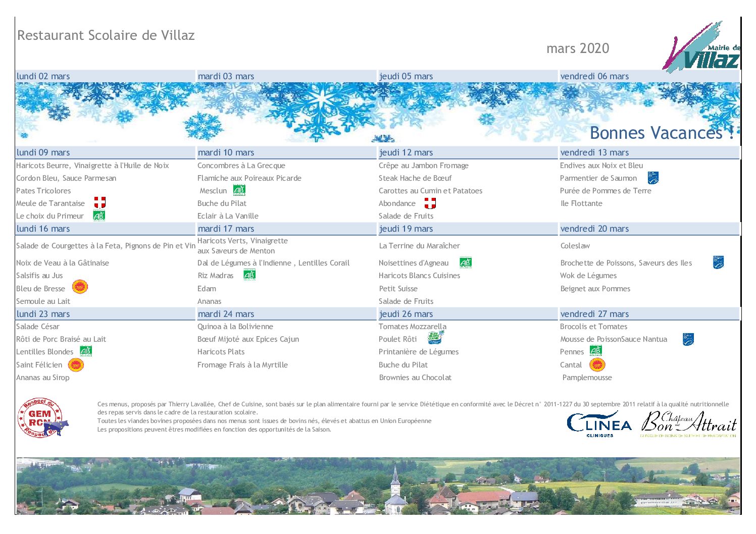Click the AB organic label beside Pennes
Image resolution: width=756 pixels, height=534 pixels.
click(596, 351)
